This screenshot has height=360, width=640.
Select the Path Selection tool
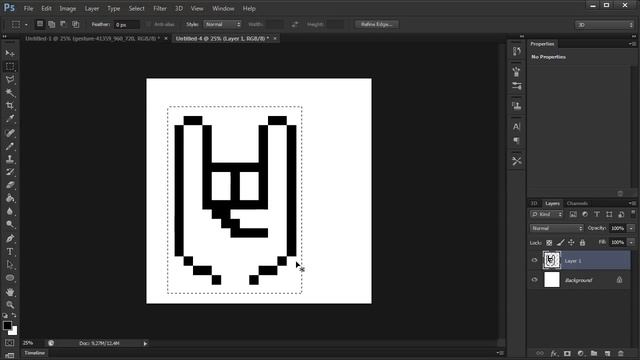pos(10,265)
